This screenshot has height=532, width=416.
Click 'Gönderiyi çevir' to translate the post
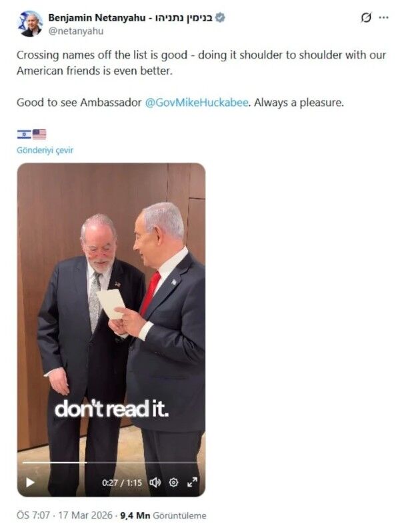click(x=45, y=150)
